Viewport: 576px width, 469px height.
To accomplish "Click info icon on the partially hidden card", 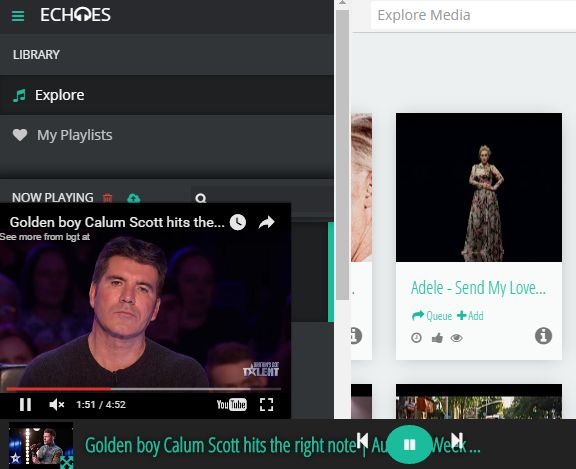I will (x=356, y=336).
